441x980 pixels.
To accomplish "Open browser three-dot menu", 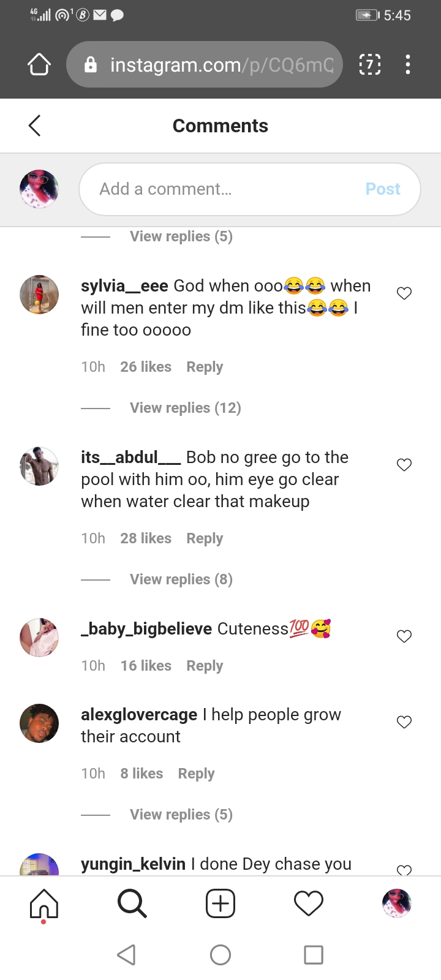I will (x=407, y=64).
